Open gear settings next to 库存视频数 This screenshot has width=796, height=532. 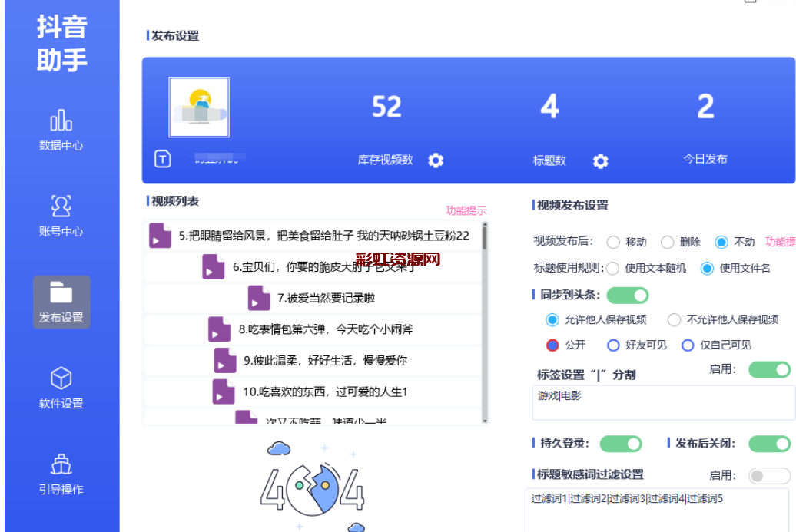(x=436, y=160)
